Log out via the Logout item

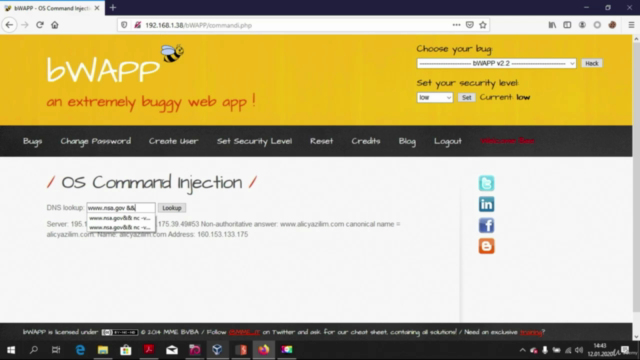pyautogui.click(x=448, y=141)
